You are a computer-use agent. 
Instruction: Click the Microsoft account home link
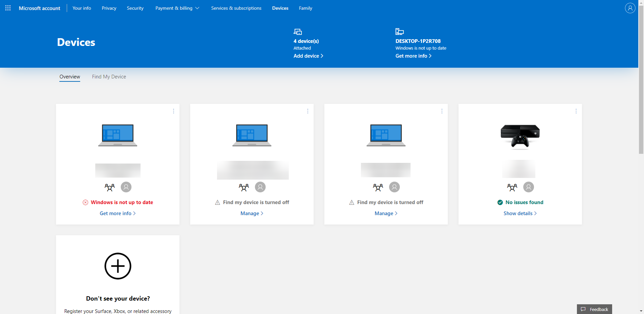click(x=40, y=8)
